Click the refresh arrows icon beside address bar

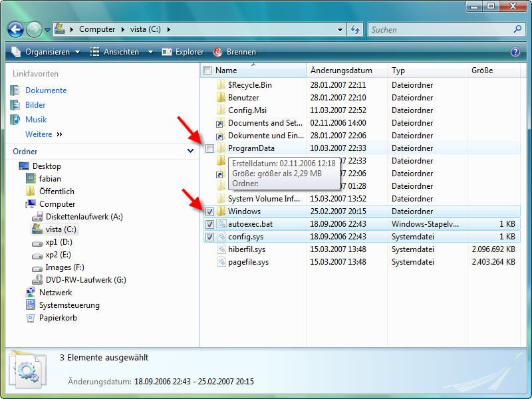(x=355, y=29)
